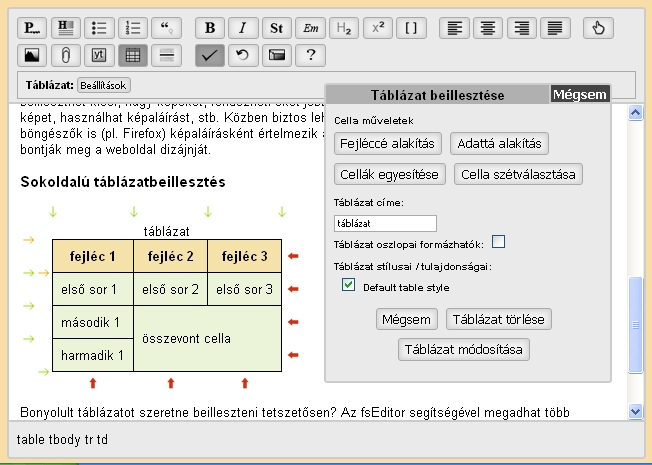This screenshot has height=465, width=652.
Task: Enable Táblázat oszlopai formázhatók checkbox
Action: pos(498,242)
